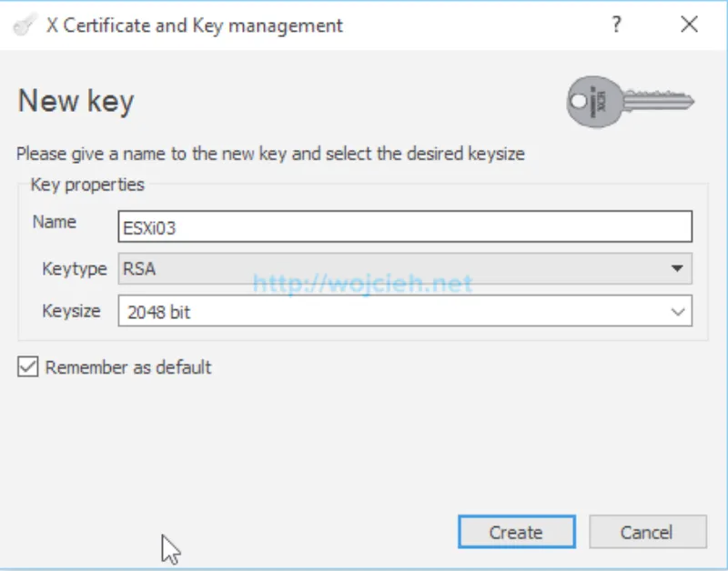Click the chevron arrow on Keysize field
Screen dimensions: 728x571
point(677,311)
